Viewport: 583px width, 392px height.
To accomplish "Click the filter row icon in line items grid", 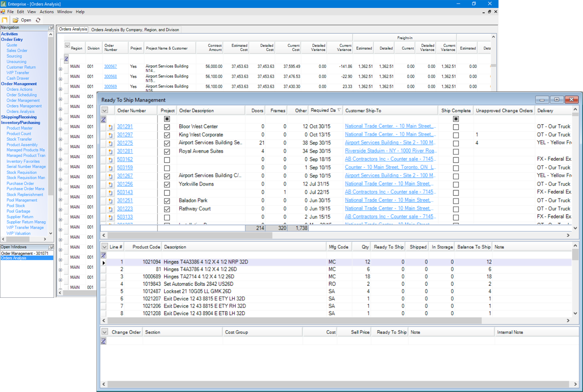I will (104, 255).
